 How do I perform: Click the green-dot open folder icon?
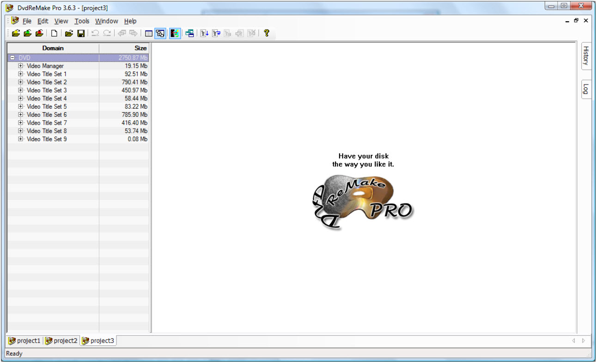pos(28,33)
